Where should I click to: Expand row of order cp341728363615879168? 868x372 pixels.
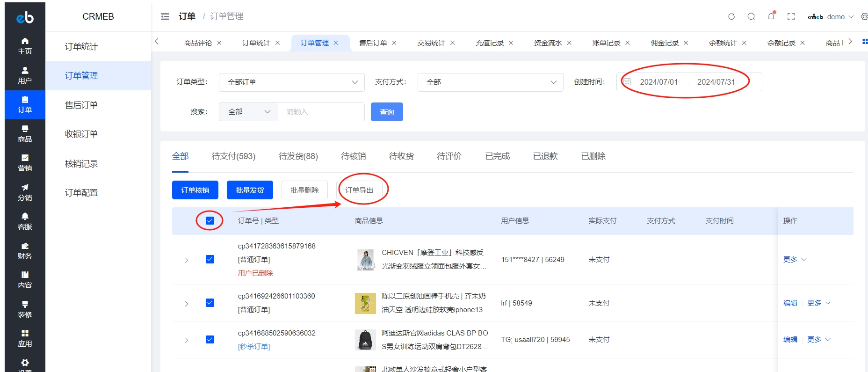(x=186, y=260)
